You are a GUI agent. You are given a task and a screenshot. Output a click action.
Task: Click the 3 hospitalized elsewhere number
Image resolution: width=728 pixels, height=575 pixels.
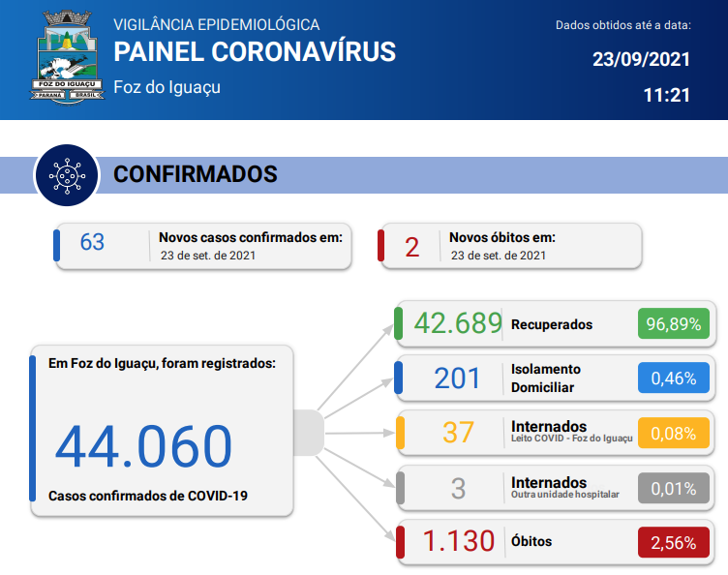(x=458, y=489)
